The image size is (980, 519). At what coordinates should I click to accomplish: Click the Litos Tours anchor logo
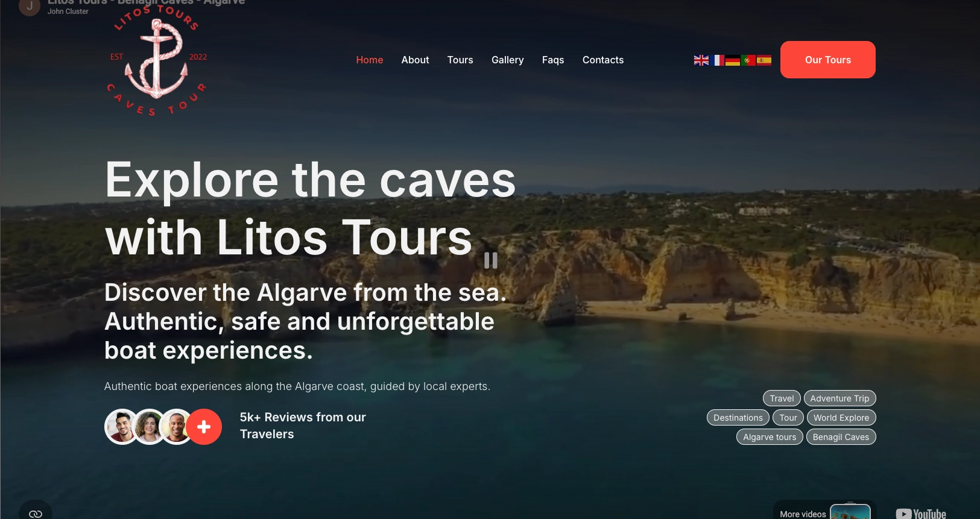click(x=157, y=60)
